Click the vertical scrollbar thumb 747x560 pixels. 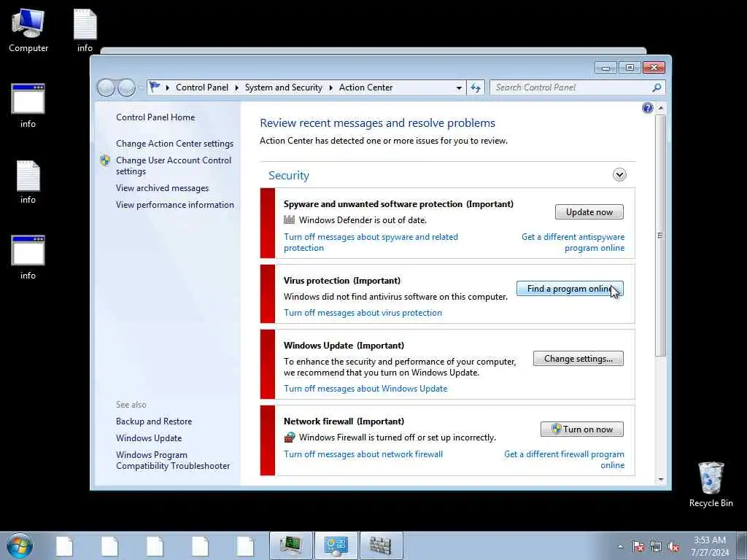(x=660, y=236)
